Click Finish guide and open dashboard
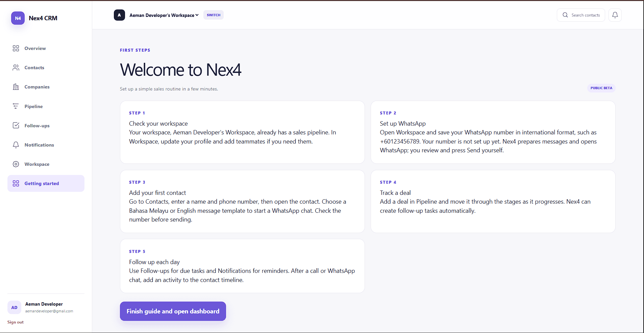The height and width of the screenshot is (333, 644). [x=173, y=311]
